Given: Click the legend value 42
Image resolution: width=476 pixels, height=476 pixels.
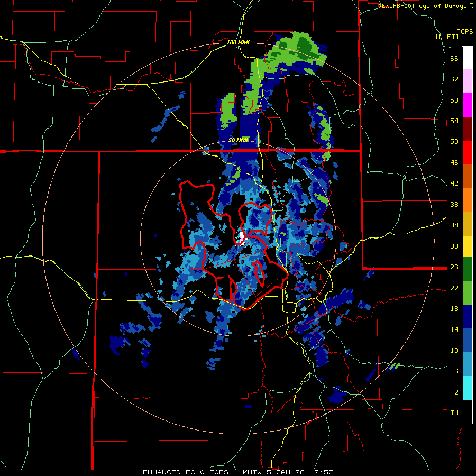Looking at the screenshot, I should [454, 184].
